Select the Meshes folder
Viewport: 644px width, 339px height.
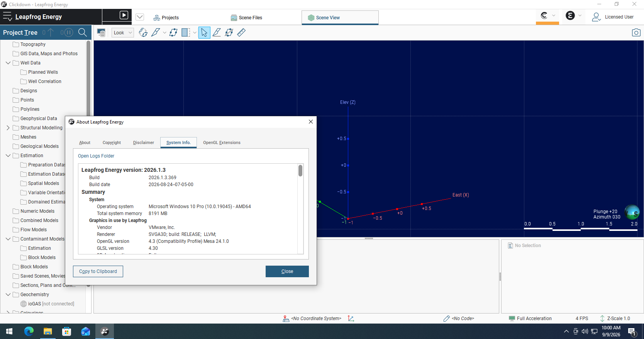[28, 137]
